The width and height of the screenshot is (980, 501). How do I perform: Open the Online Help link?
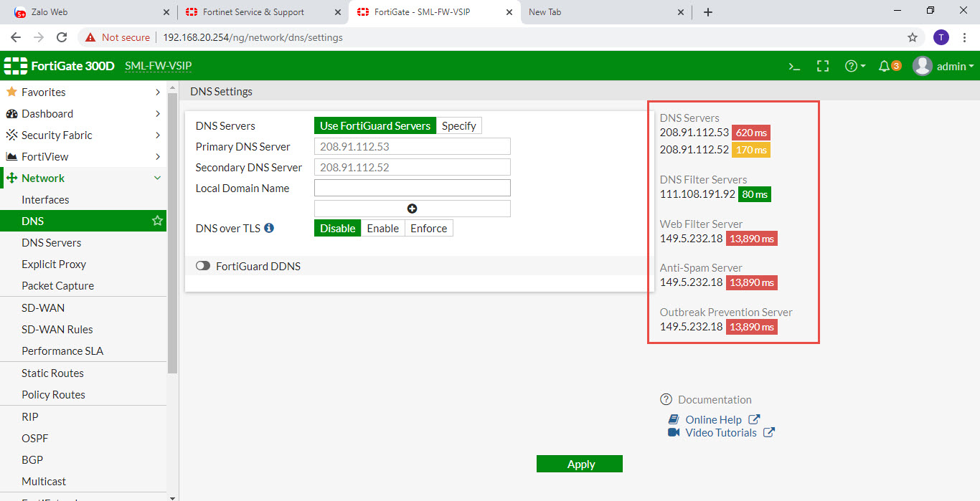(713, 419)
